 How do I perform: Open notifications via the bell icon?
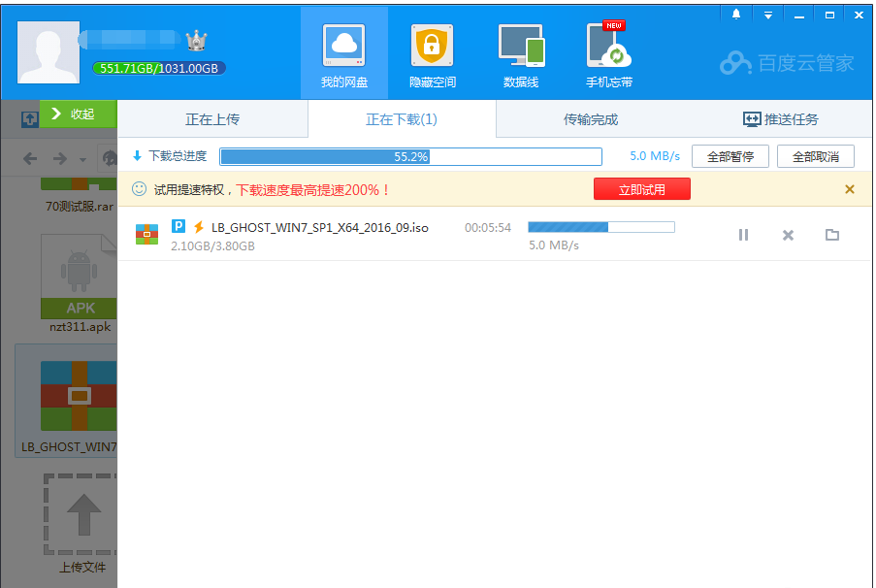point(735,14)
